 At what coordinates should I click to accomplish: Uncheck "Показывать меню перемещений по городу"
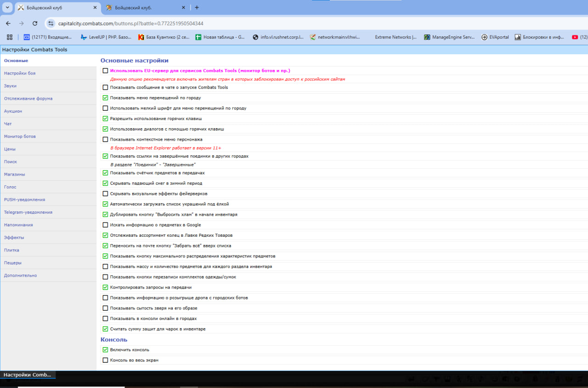(106, 98)
